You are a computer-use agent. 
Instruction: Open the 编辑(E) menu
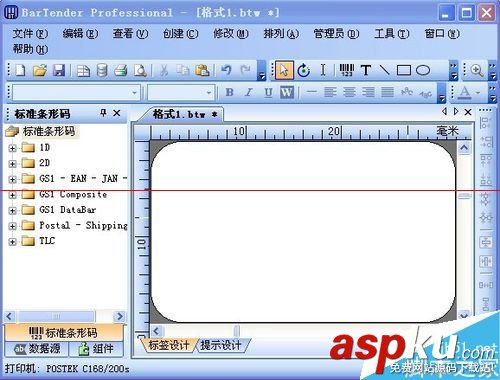(x=80, y=33)
